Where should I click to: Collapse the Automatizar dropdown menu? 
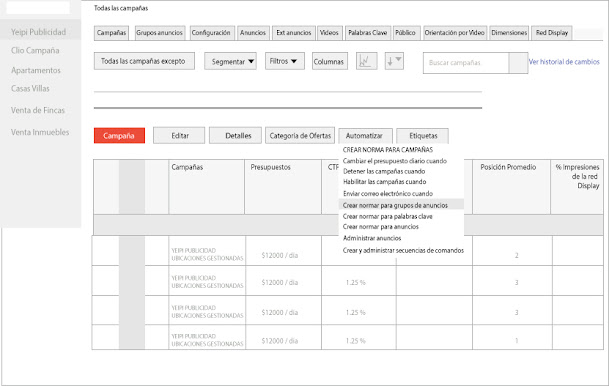click(365, 136)
